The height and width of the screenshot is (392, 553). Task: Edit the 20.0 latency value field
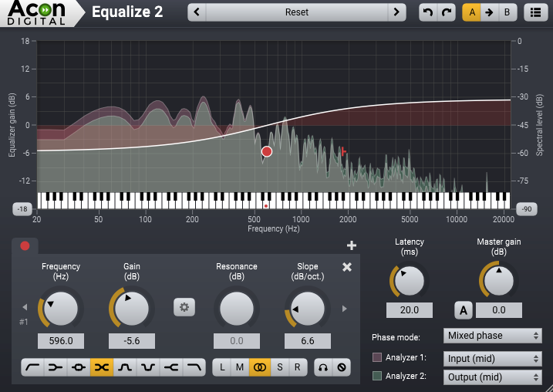pos(410,310)
